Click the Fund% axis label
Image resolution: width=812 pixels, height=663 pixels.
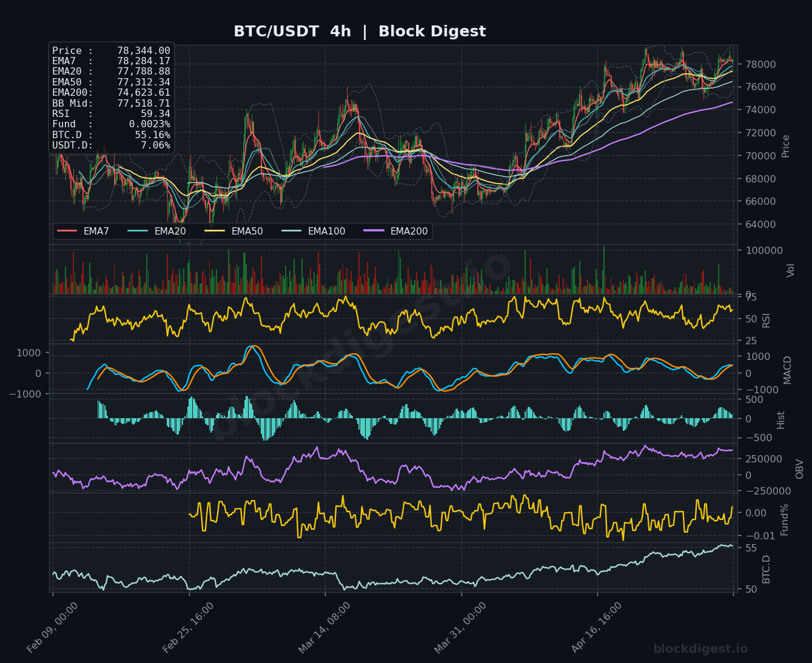point(784,519)
